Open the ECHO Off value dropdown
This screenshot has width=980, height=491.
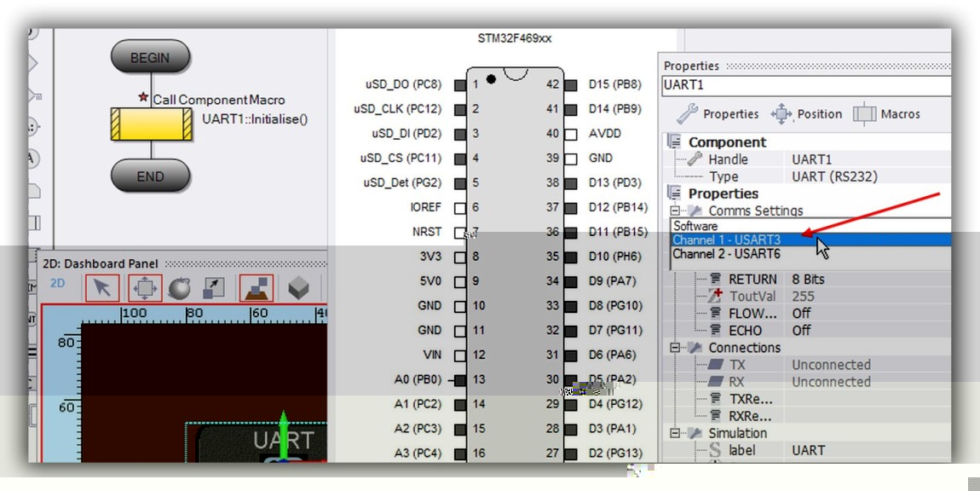869,330
